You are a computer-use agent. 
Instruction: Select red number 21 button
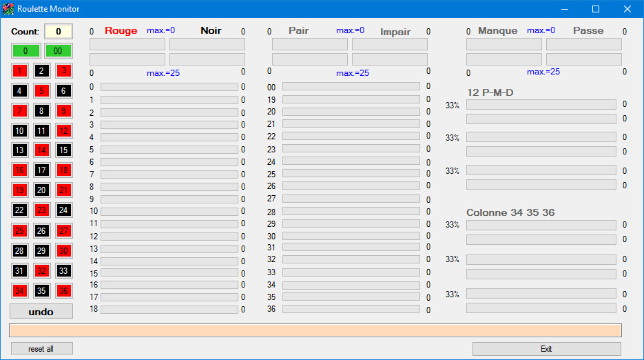tap(63, 190)
